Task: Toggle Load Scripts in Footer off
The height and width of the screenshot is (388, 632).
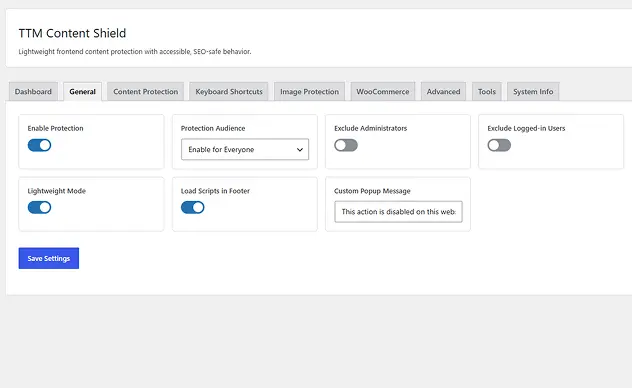Action: coord(193,207)
